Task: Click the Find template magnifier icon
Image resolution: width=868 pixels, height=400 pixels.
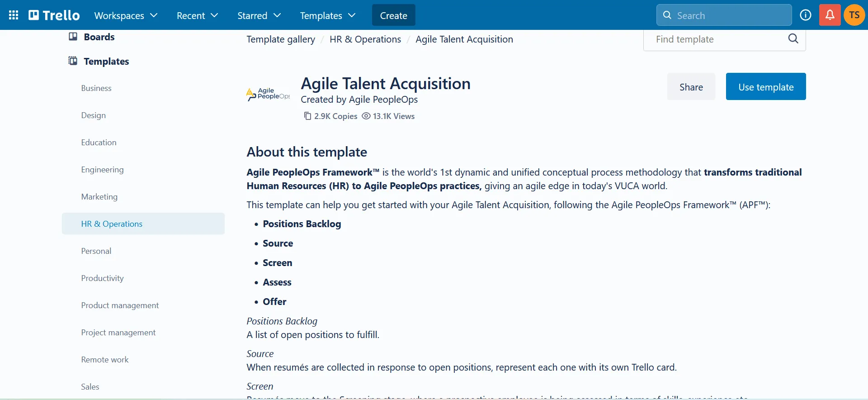Action: pyautogui.click(x=793, y=39)
